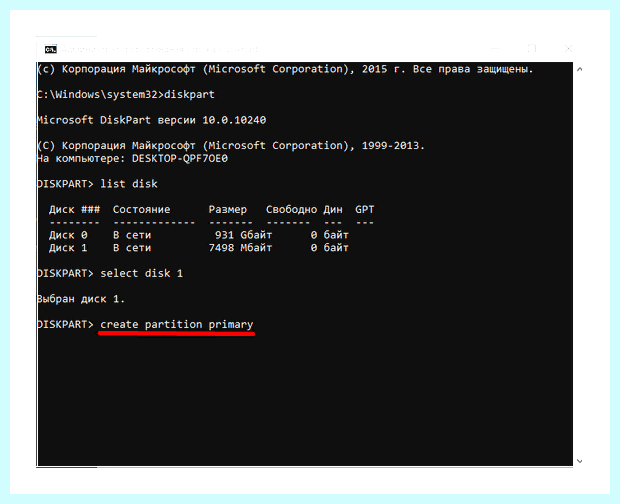Minimize the command prompt window
The width and height of the screenshot is (620, 504).
pyautogui.click(x=496, y=49)
